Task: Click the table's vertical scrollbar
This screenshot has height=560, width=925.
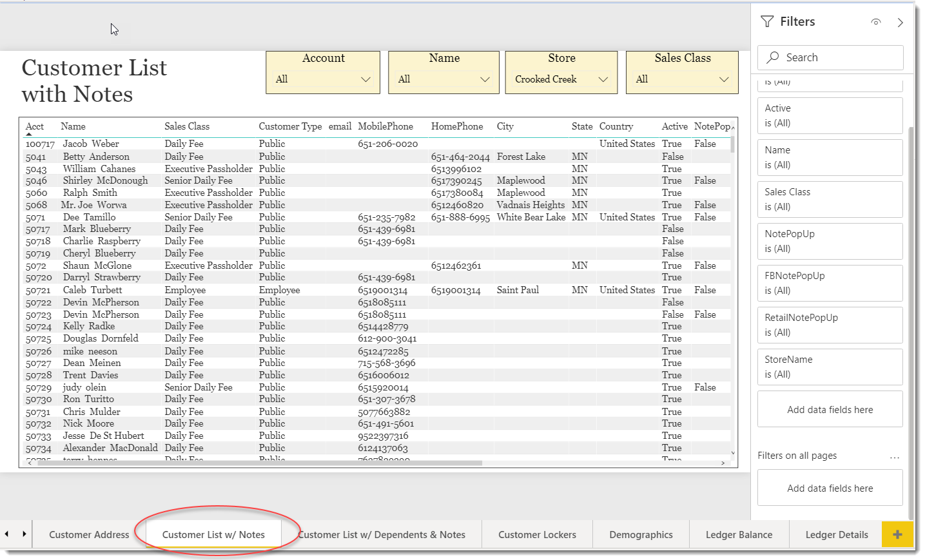Action: [733, 145]
